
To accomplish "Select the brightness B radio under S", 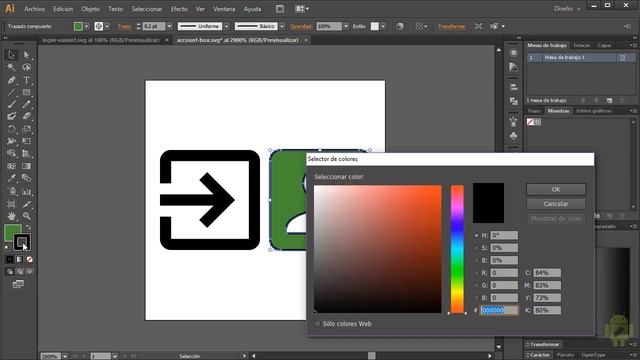I will point(476,260).
